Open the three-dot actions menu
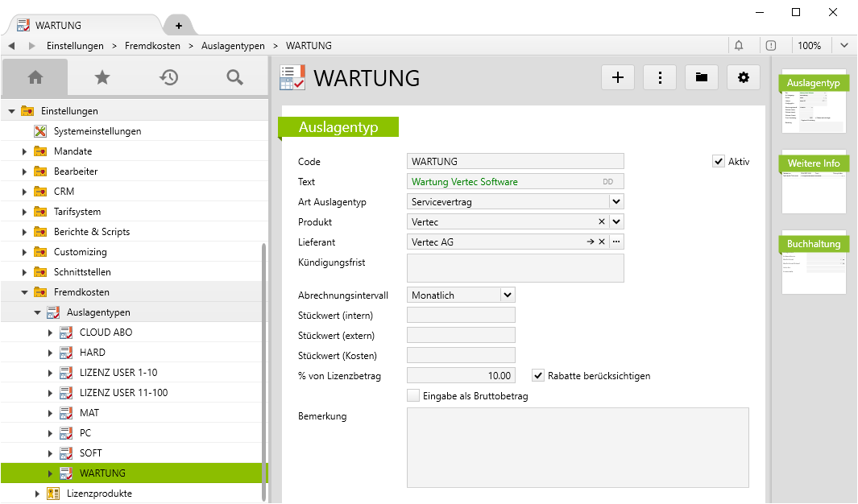858x504 pixels. (x=660, y=77)
